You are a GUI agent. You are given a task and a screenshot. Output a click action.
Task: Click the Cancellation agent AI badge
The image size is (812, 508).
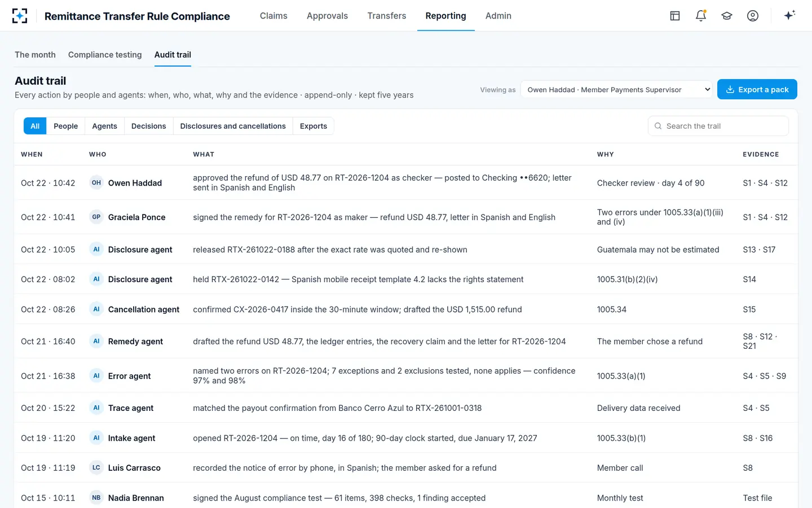point(96,309)
